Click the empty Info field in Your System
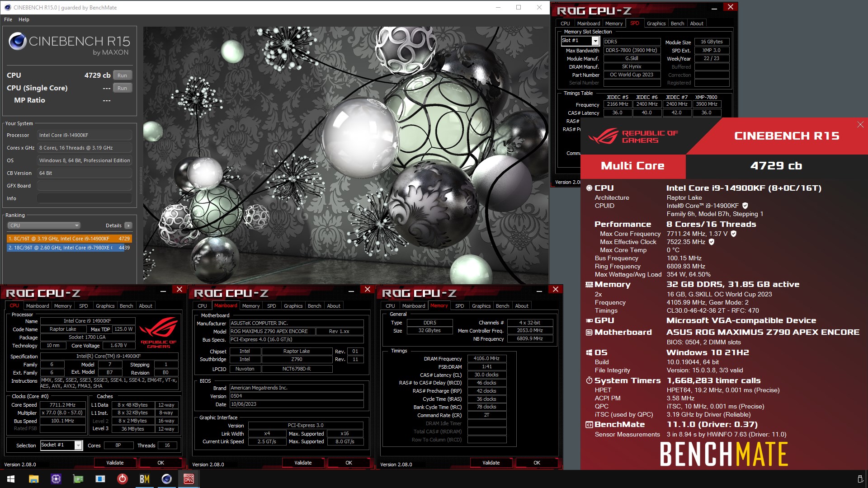This screenshot has height=488, width=868. pyautogui.click(x=85, y=198)
